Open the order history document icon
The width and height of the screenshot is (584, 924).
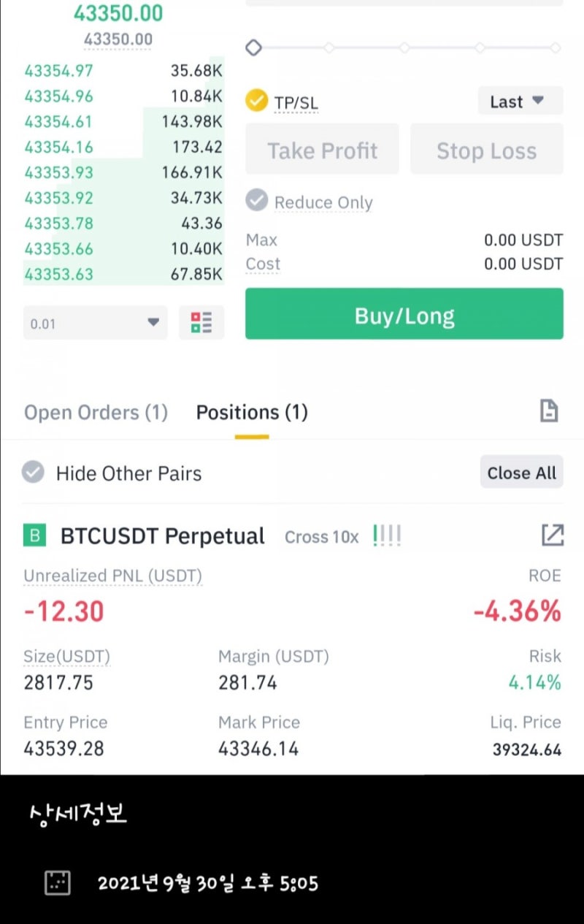(x=549, y=412)
